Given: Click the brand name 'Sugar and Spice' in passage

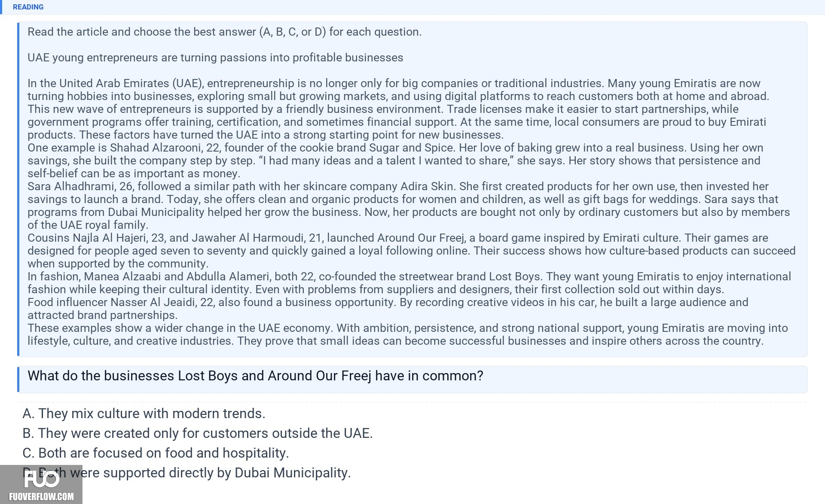Looking at the screenshot, I should pos(412,148).
